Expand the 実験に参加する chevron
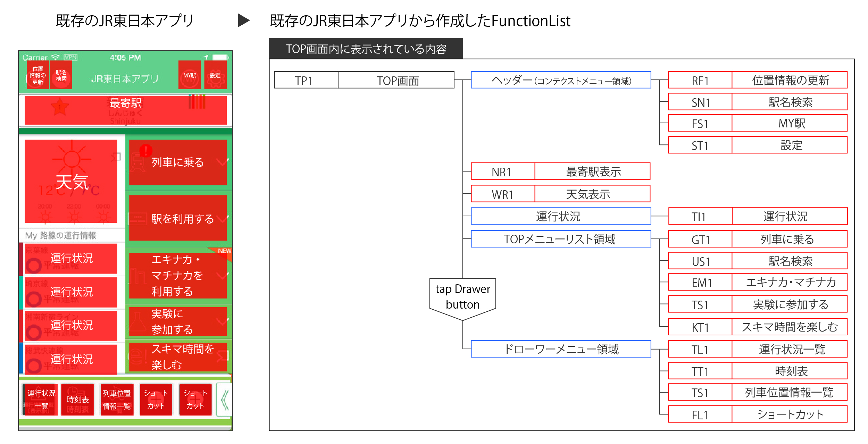This screenshot has height=444, width=868. tap(222, 321)
